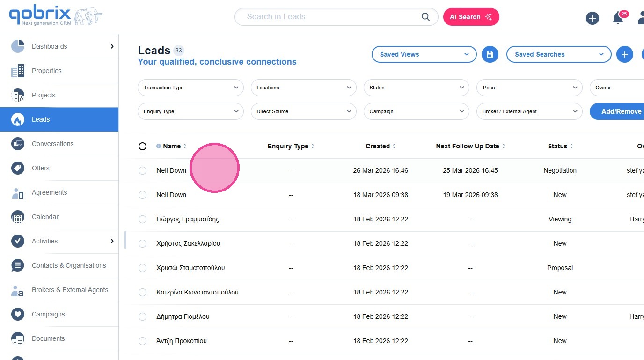The image size is (644, 360).
Task: Click the save view floppy disk icon
Action: pyautogui.click(x=490, y=54)
